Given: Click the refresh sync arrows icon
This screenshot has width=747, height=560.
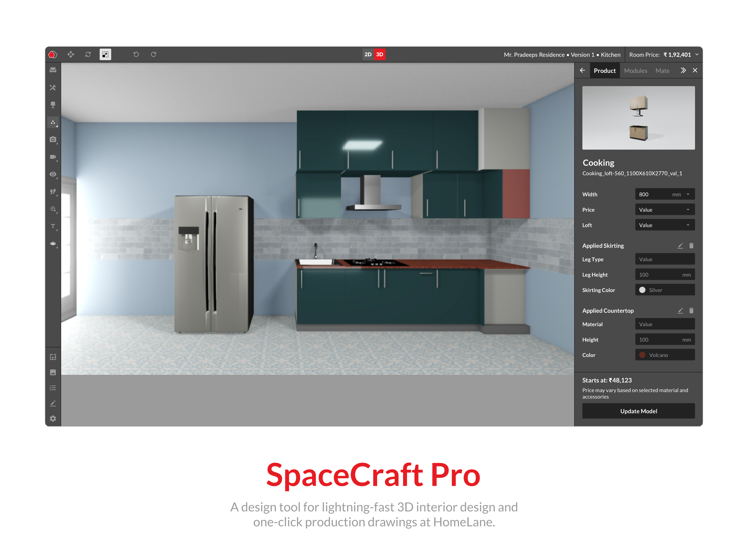Looking at the screenshot, I should tap(88, 54).
